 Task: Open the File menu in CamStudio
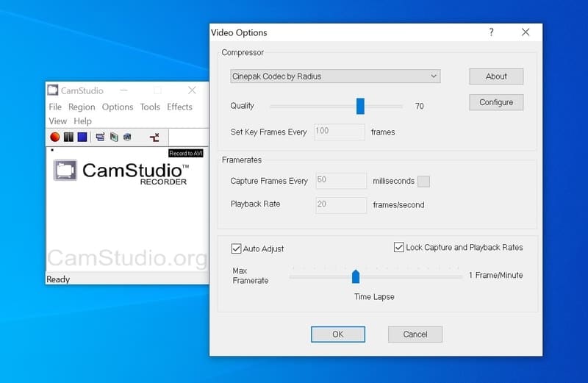click(x=55, y=107)
